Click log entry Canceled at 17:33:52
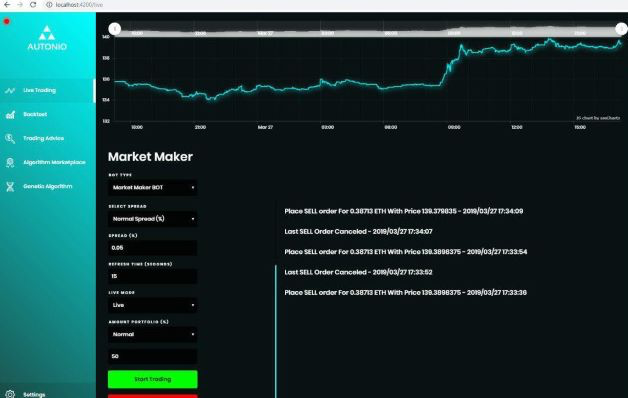Viewport: 628px width, 398px height. [x=358, y=272]
